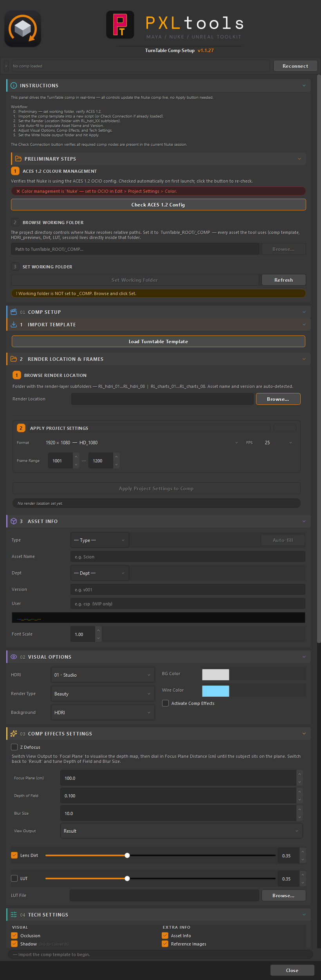Click the Lens Dirt slider handle
Screen dimensions: 321x980
tap(127, 855)
